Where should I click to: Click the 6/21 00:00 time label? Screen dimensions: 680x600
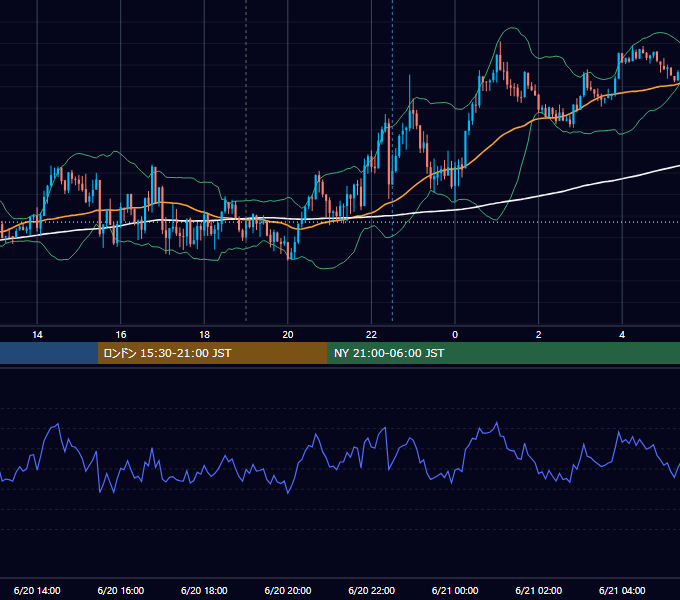[455, 590]
